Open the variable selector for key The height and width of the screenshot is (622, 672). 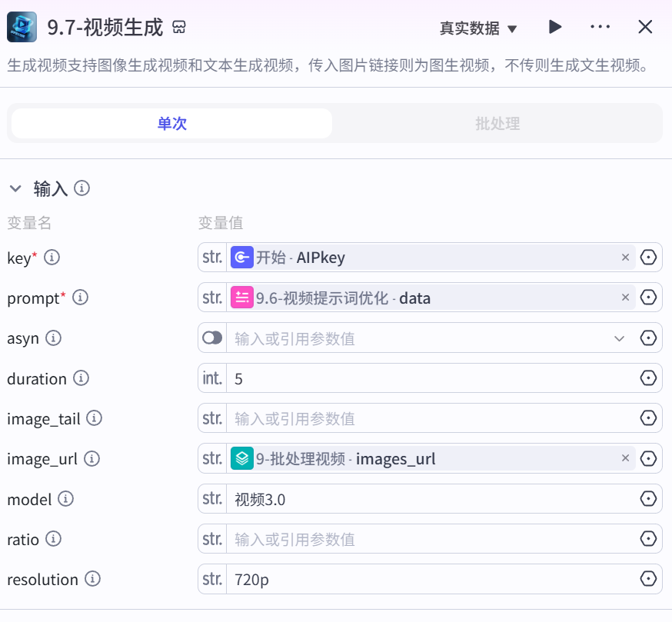tap(648, 258)
